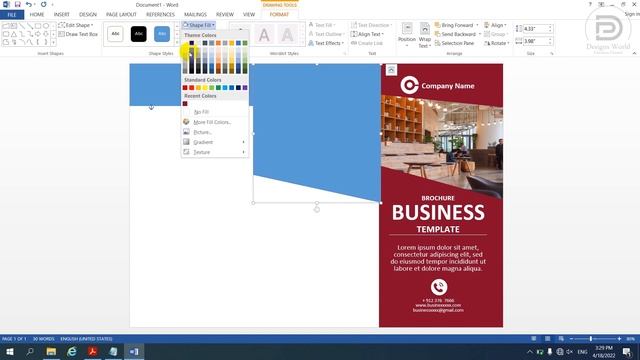Choose orange theme color
Image resolution: width=640 pixels, height=360 pixels.
(218, 43)
